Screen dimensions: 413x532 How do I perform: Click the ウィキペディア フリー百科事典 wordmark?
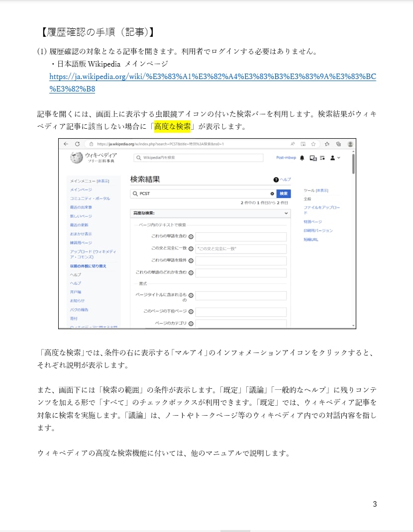[x=101, y=158]
